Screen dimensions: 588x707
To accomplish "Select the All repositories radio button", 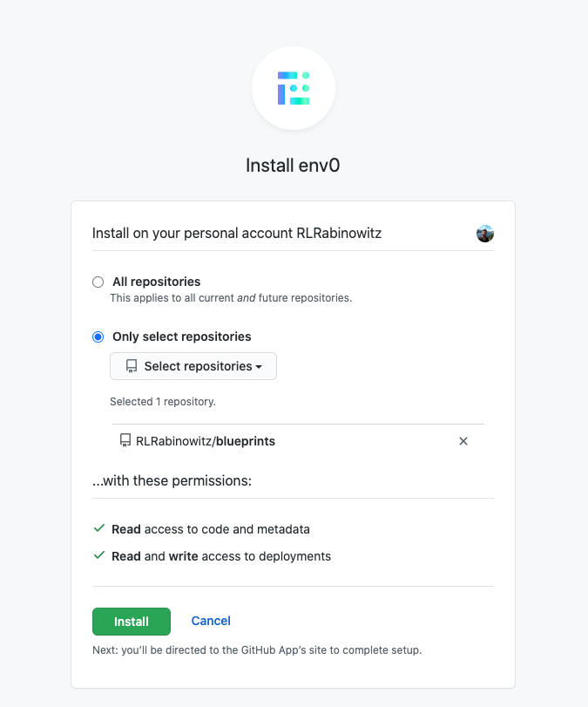I will (97, 282).
